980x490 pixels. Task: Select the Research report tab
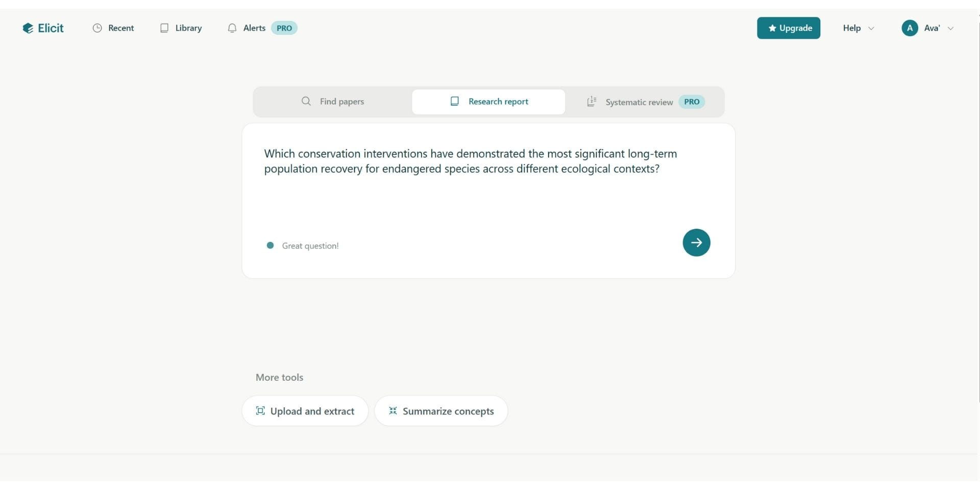click(x=489, y=102)
